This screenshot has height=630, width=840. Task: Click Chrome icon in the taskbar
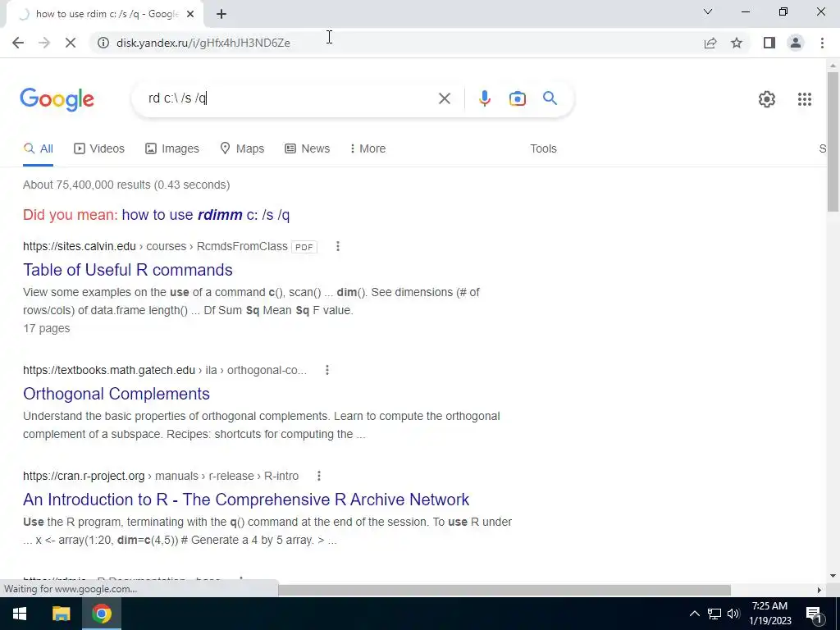pyautogui.click(x=101, y=614)
